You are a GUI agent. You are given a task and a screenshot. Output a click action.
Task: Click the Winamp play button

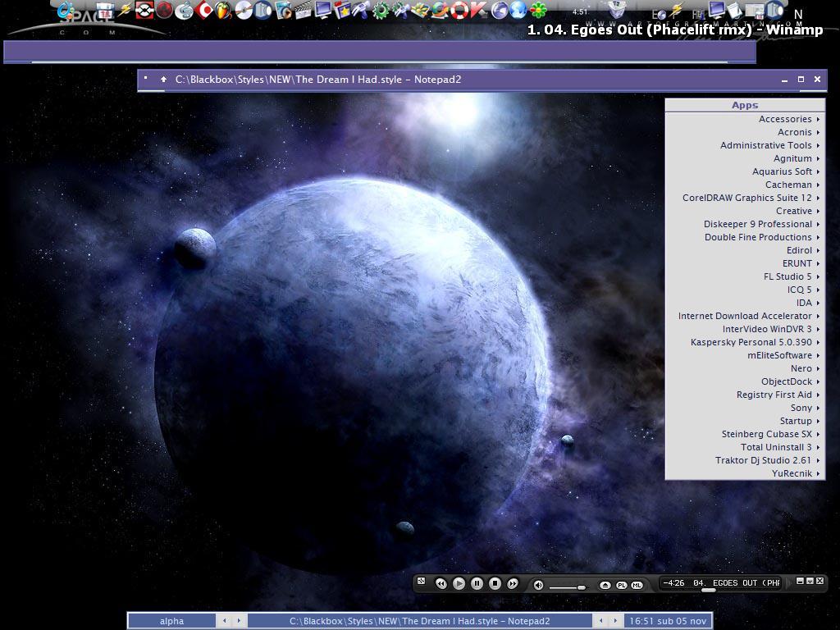point(459,583)
